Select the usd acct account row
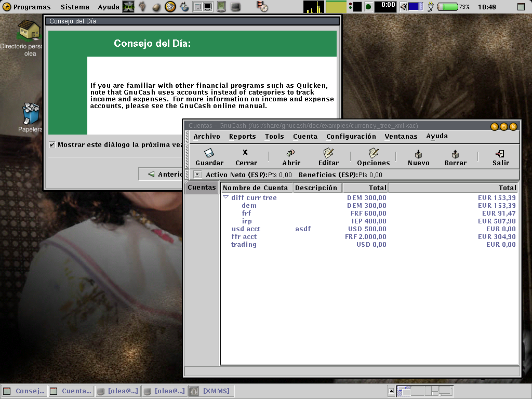Viewport: 532px width, 399px height. (370, 229)
